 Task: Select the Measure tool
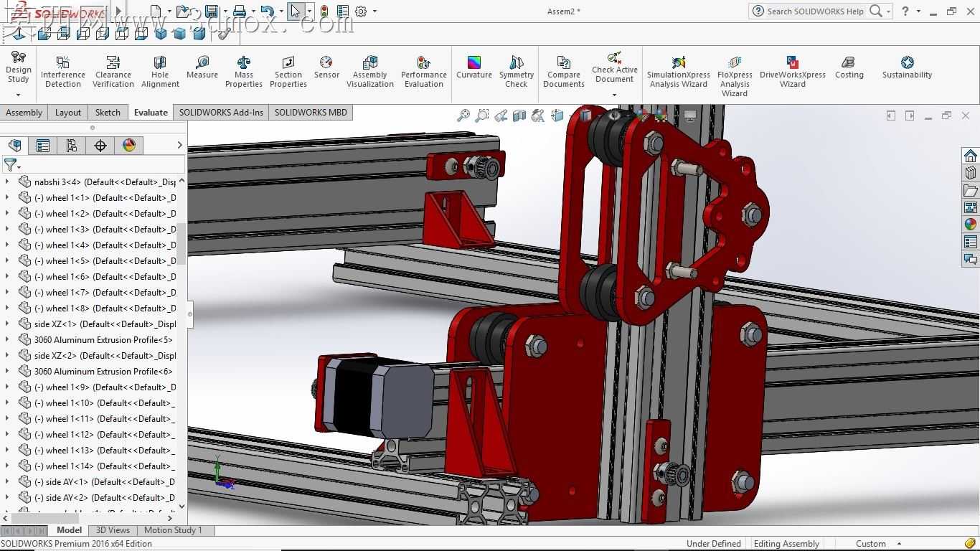pos(202,67)
